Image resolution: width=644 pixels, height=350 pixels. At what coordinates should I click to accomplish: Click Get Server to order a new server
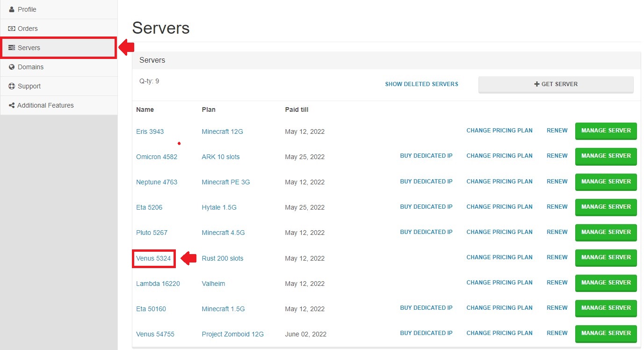(556, 84)
